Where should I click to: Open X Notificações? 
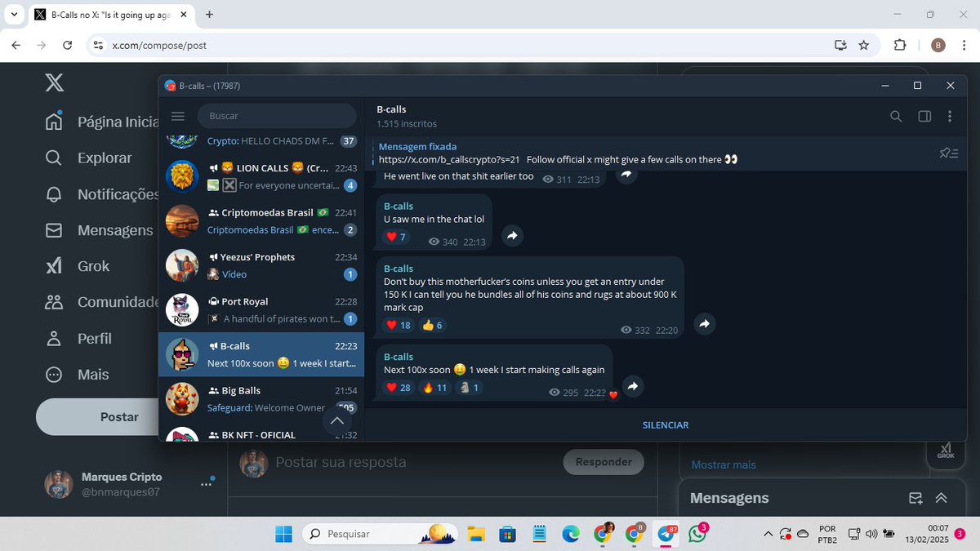coord(101,194)
